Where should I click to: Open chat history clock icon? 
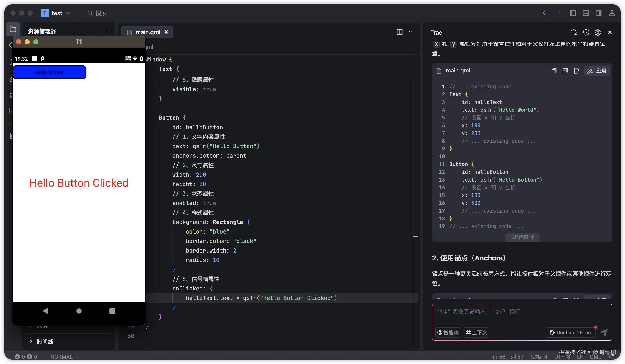tap(586, 33)
